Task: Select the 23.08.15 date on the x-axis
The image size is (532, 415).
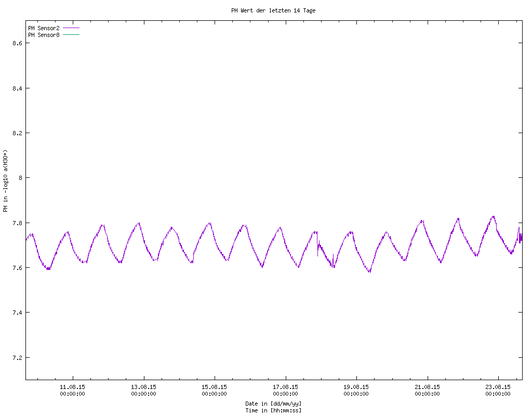Action: coord(498,387)
